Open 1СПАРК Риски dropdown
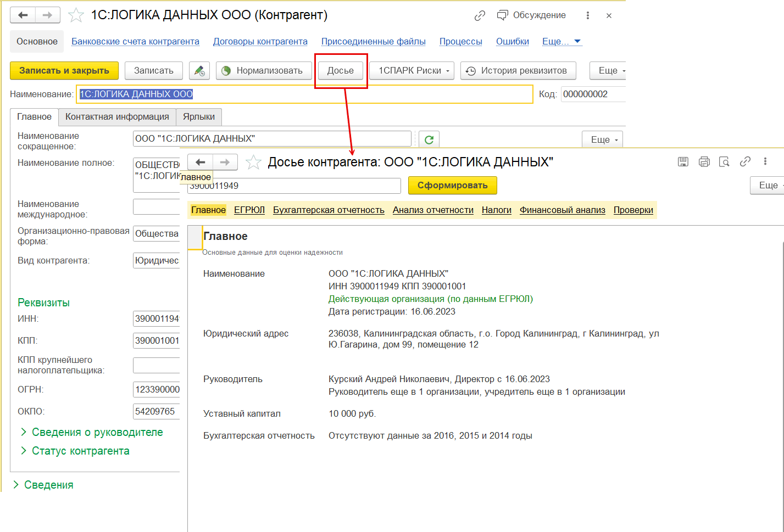This screenshot has width=784, height=532. (x=412, y=71)
